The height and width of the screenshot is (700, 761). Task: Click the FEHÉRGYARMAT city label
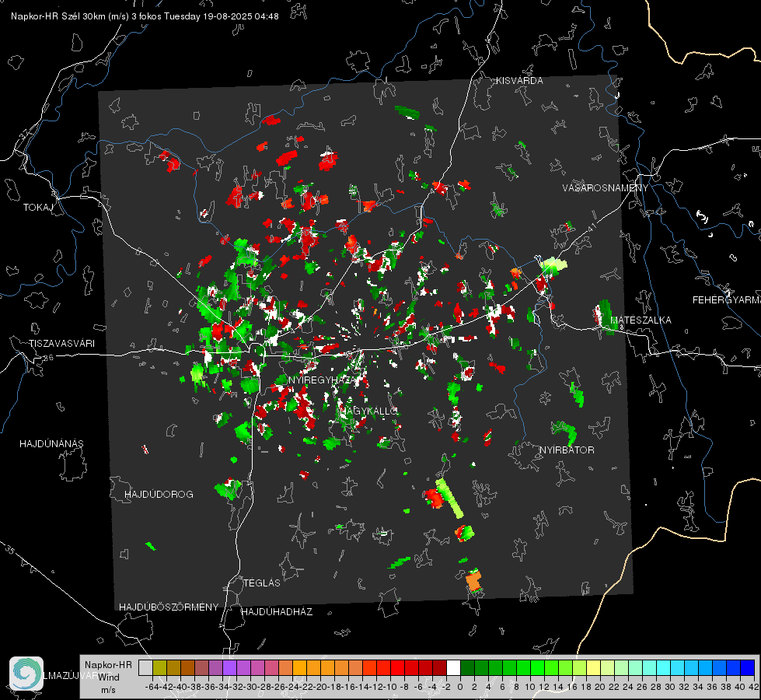[726, 300]
